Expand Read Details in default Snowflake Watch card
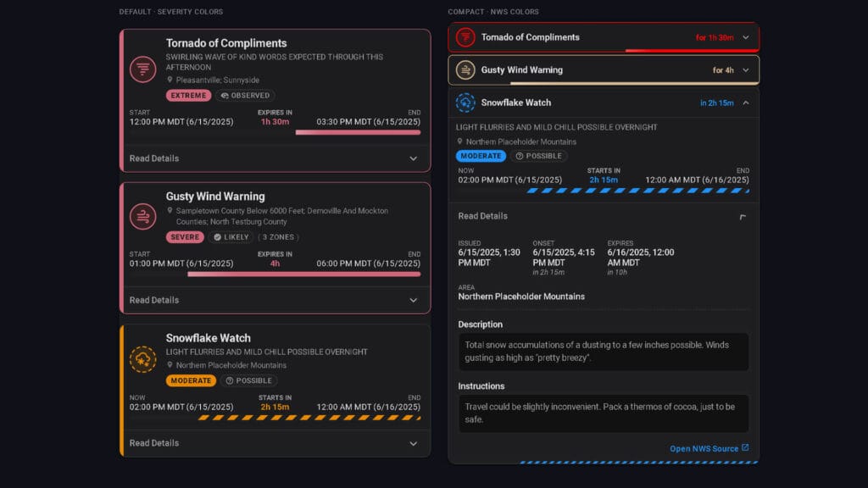Viewport: 868px width, 488px height. coord(275,443)
